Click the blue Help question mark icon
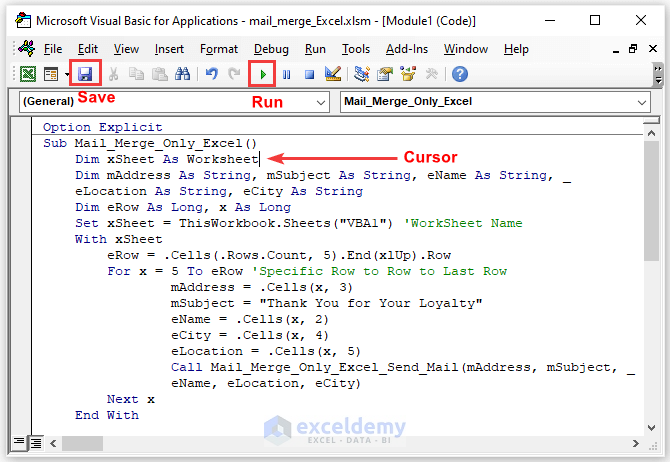The height and width of the screenshot is (462, 670). (x=460, y=74)
